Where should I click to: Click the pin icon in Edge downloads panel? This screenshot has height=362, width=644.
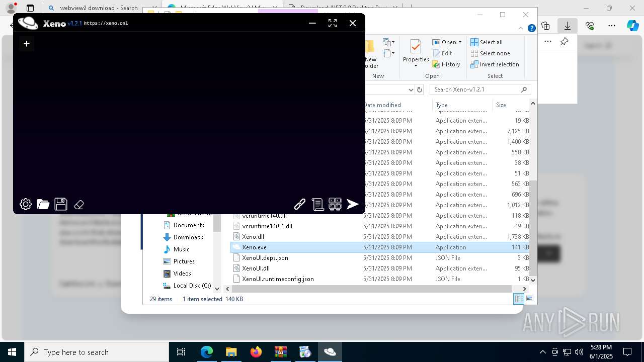[x=565, y=42]
